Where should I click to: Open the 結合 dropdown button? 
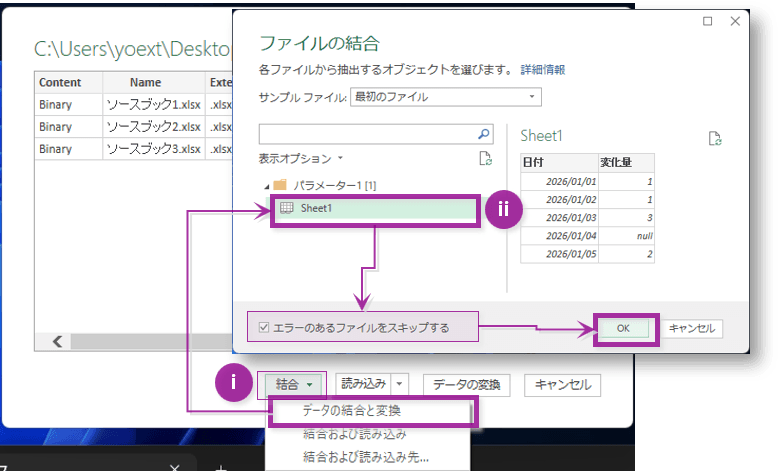tap(293, 384)
